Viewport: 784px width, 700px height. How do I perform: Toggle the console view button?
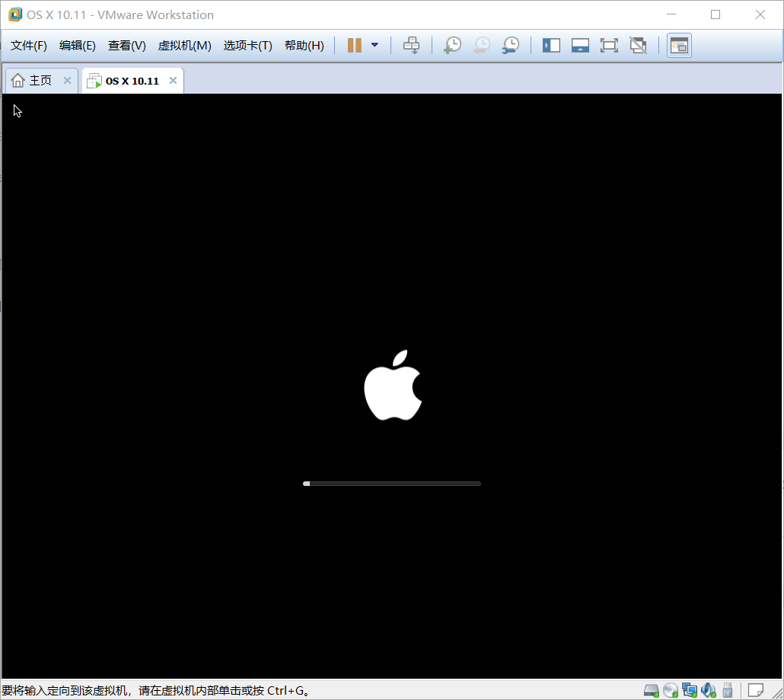click(679, 46)
